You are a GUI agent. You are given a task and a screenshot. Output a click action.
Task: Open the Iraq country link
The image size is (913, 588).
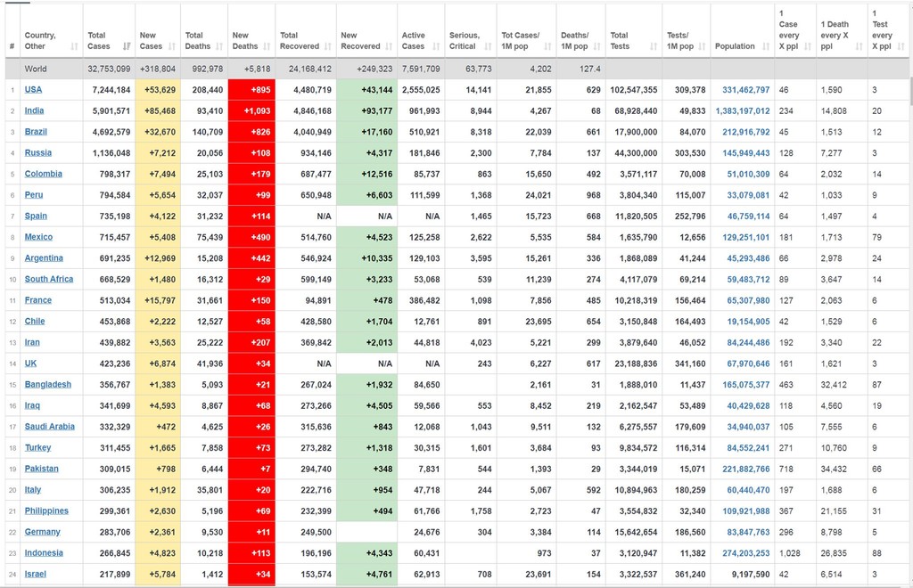click(x=32, y=405)
